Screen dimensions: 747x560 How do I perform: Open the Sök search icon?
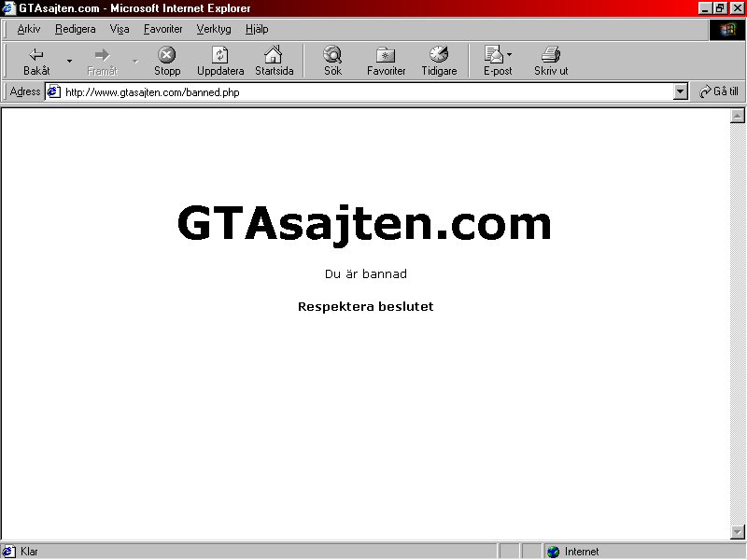point(332,55)
